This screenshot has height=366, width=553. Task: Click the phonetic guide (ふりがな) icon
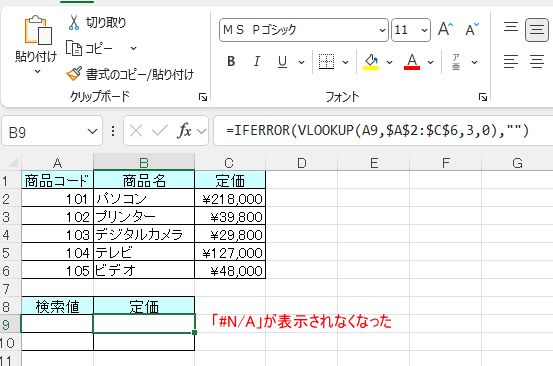456,62
